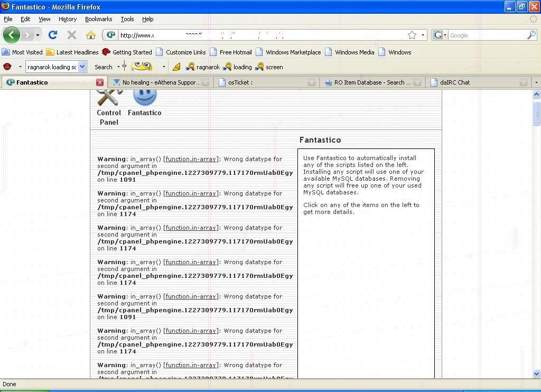541x392 pixels.
Task: Click the Control Panel tools icon
Action: (x=109, y=98)
